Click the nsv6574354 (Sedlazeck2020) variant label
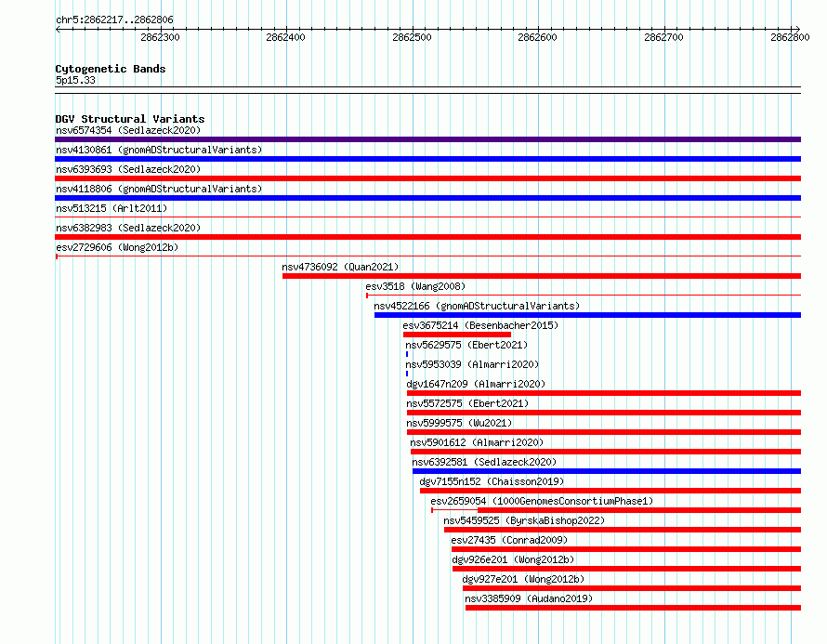 pyautogui.click(x=128, y=130)
